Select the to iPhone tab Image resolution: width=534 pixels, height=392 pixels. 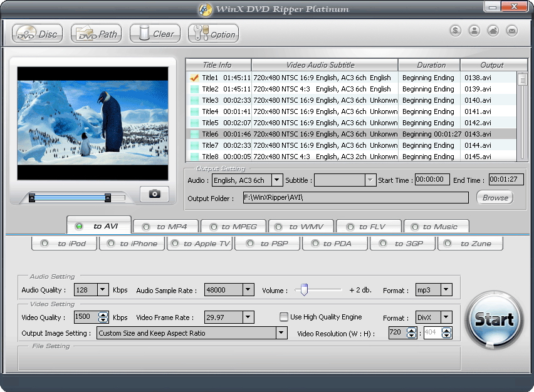(x=132, y=244)
